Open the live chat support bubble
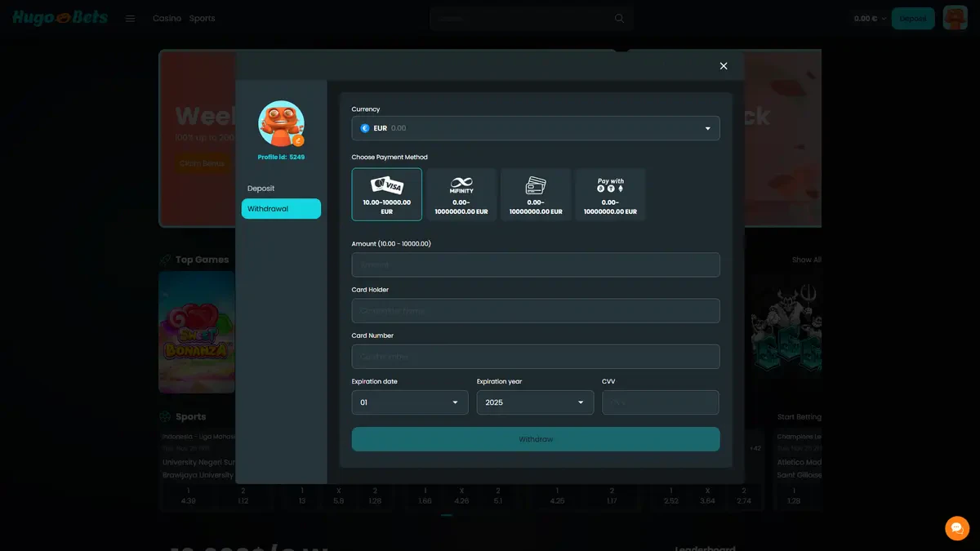The image size is (980, 551). pos(956,528)
